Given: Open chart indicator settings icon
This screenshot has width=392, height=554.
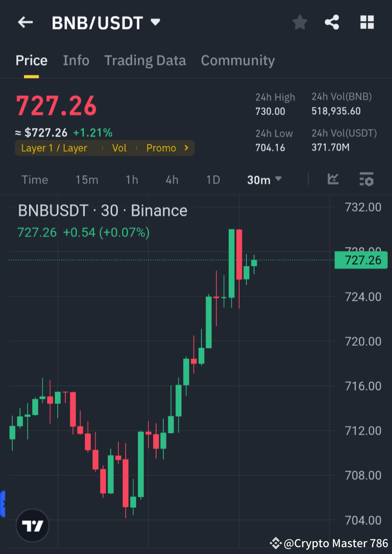Looking at the screenshot, I should (366, 180).
